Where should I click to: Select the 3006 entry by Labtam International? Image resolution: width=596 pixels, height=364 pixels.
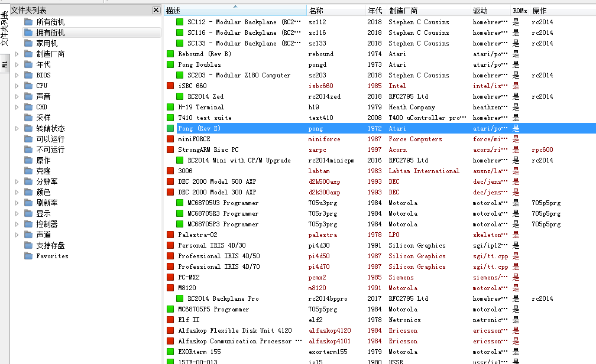click(185, 171)
